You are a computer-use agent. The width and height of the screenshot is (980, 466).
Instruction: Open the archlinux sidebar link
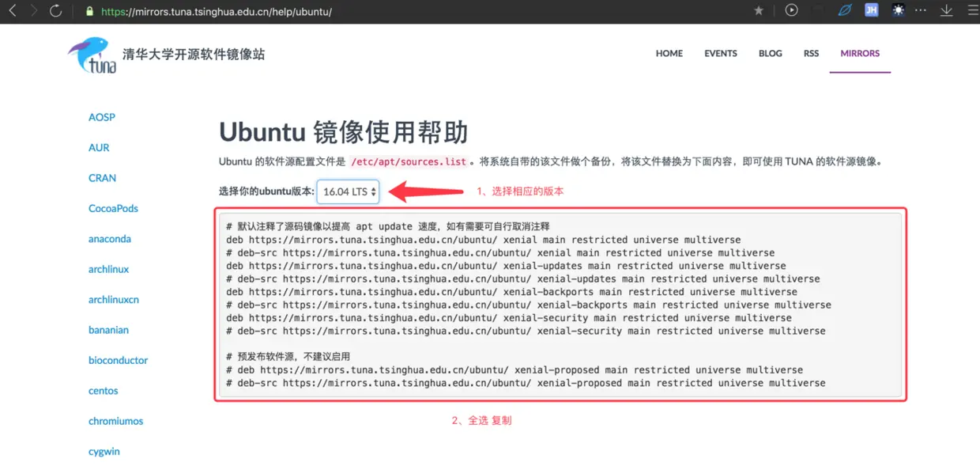pyautogui.click(x=108, y=270)
